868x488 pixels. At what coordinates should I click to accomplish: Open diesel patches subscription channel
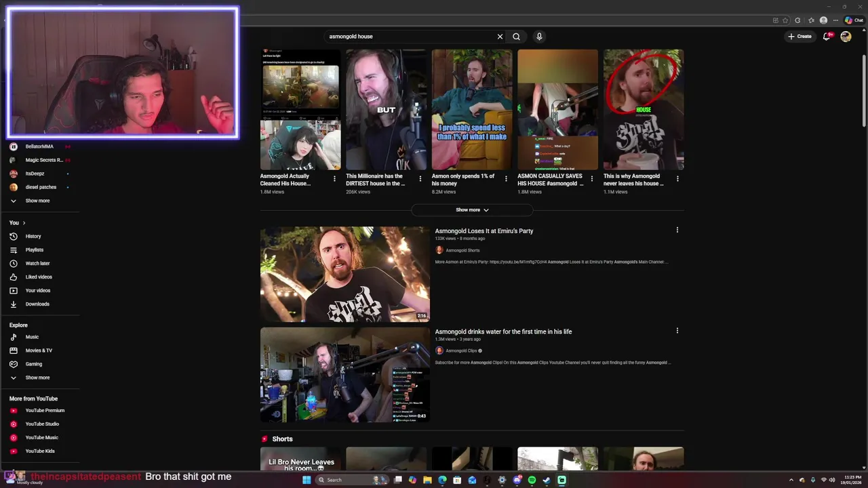41,187
